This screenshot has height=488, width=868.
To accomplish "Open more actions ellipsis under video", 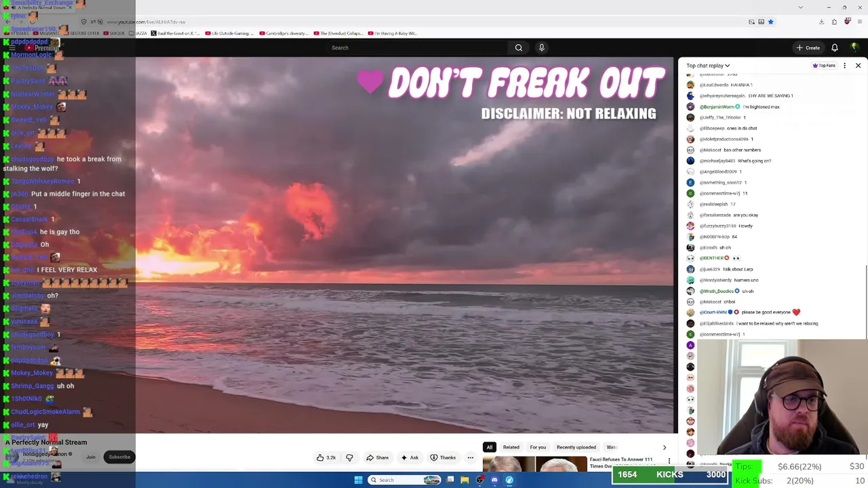I will 470,457.
